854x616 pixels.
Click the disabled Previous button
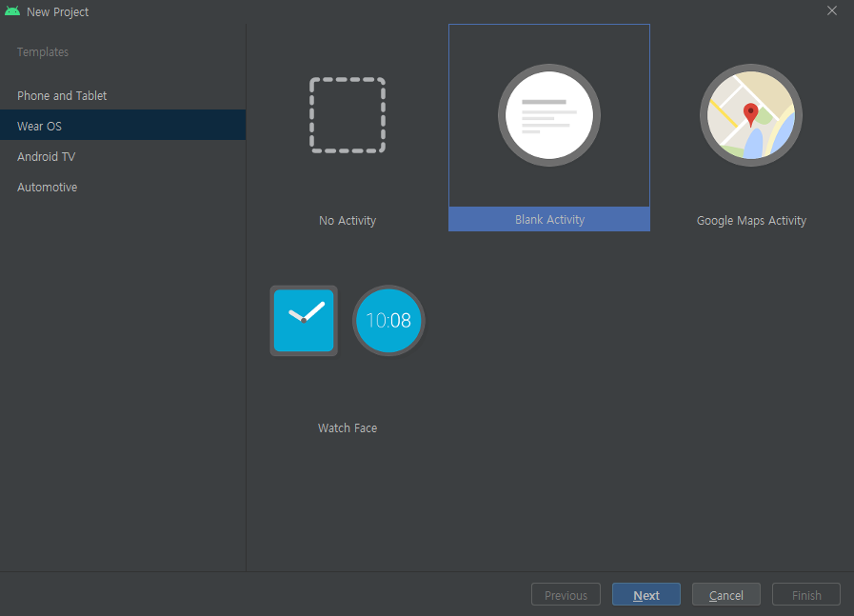pos(566,595)
